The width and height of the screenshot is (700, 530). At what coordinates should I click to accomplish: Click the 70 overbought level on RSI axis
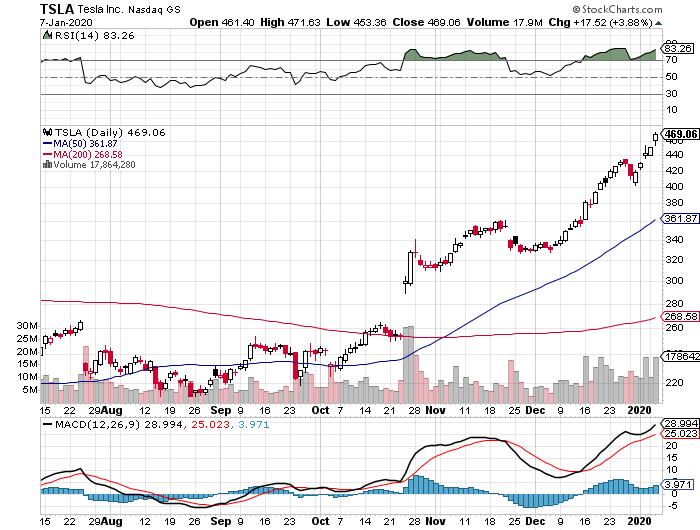point(671,60)
